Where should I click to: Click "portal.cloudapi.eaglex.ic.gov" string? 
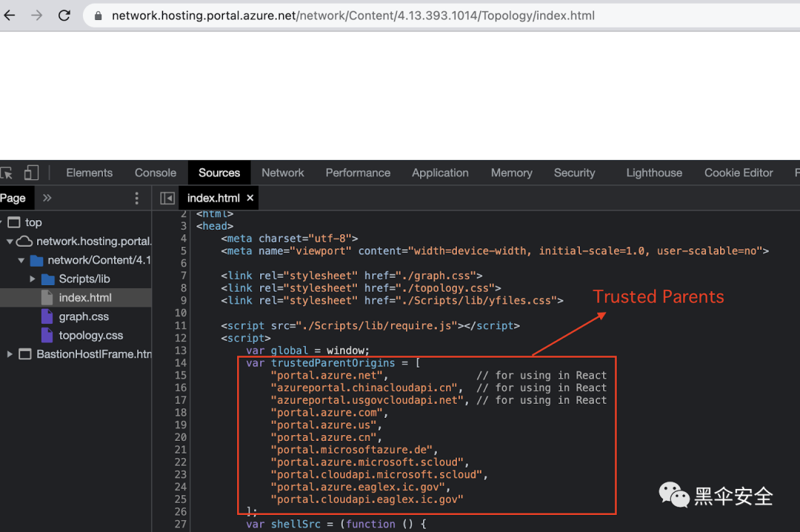click(367, 499)
